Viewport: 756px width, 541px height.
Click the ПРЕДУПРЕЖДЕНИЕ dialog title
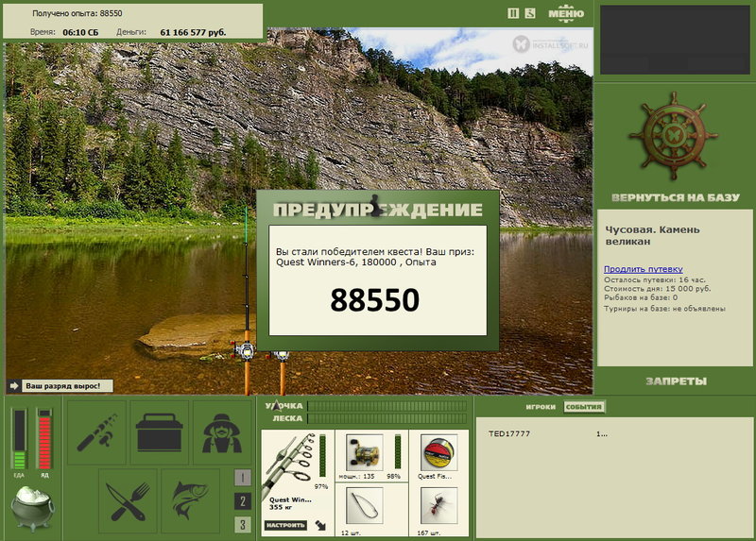click(377, 210)
